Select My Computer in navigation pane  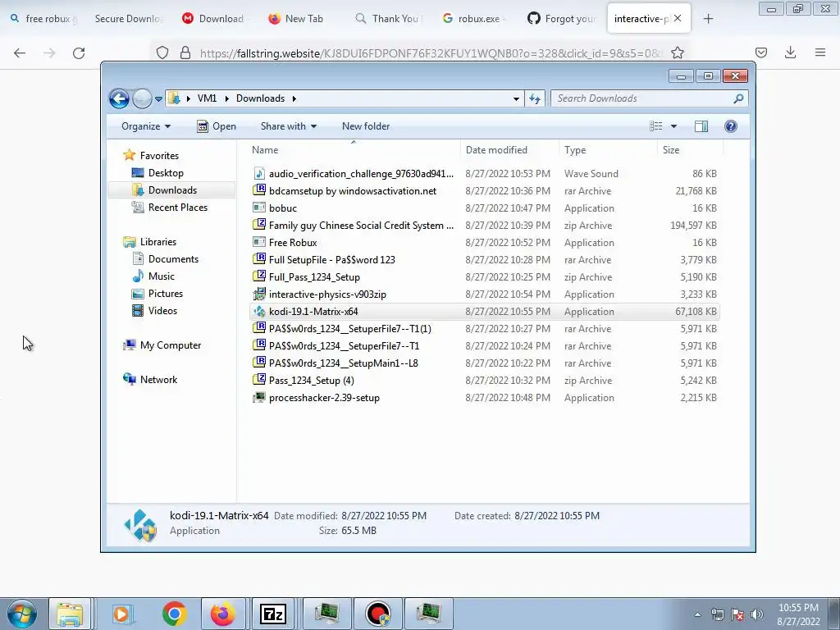pyautogui.click(x=171, y=345)
